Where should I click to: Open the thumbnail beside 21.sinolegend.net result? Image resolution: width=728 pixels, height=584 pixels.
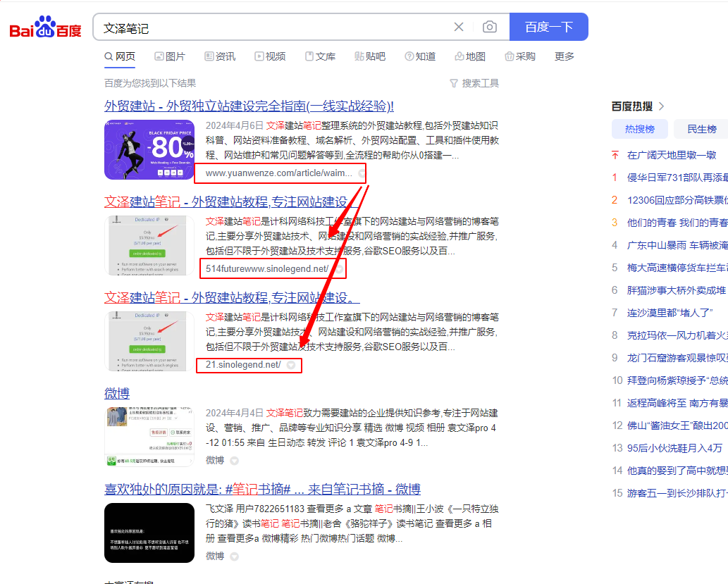coord(149,341)
